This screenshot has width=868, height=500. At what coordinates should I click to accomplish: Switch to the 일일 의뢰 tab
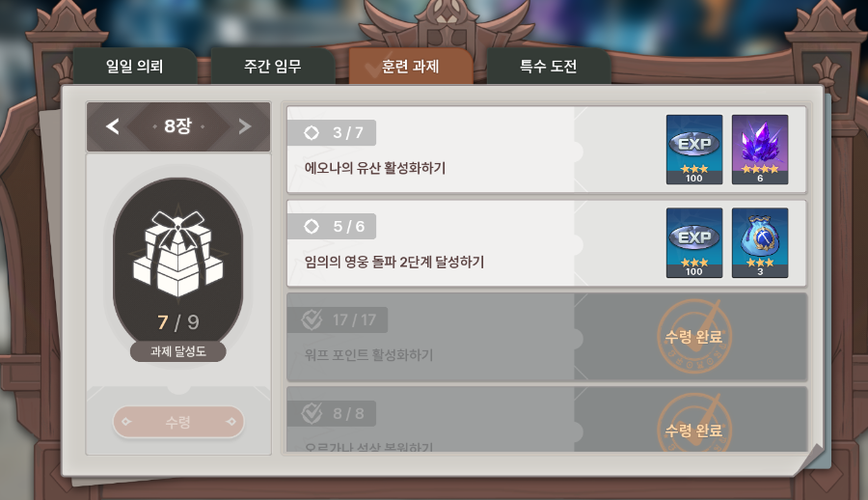tap(134, 66)
